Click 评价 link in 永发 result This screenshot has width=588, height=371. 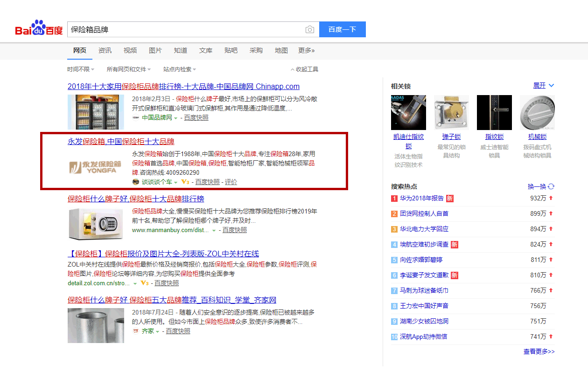coord(231,182)
